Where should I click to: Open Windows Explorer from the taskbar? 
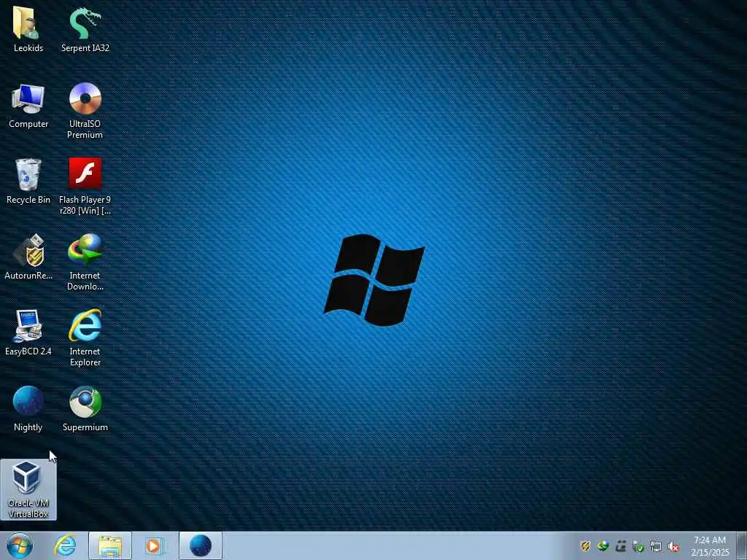[x=110, y=546]
